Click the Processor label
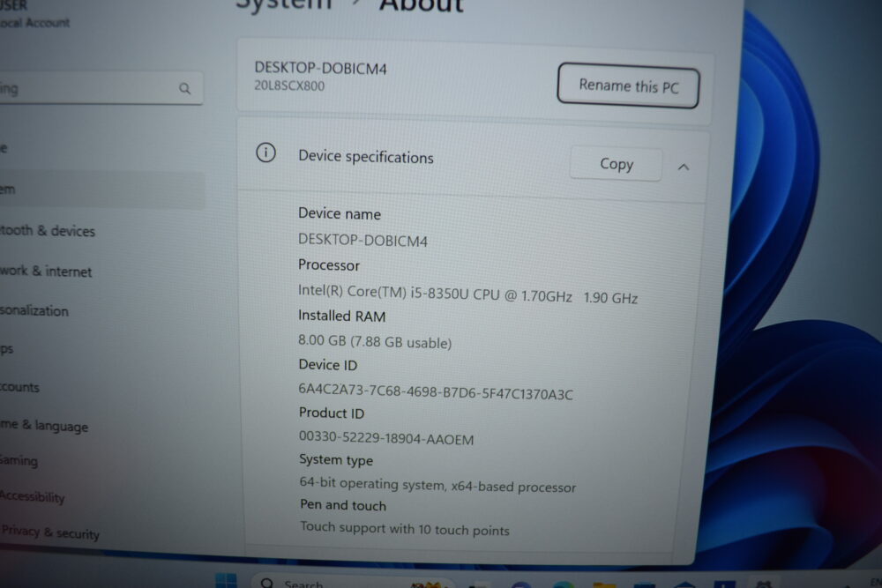 click(x=328, y=264)
